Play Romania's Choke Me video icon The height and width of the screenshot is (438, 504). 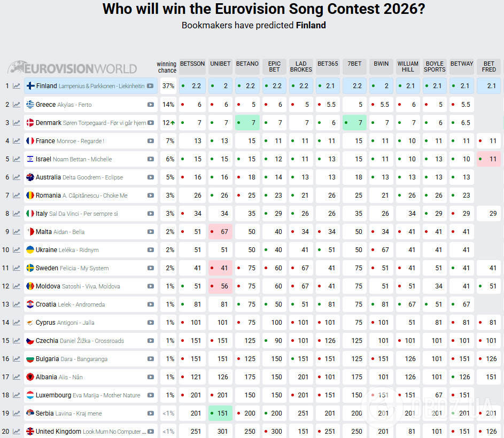coord(150,195)
